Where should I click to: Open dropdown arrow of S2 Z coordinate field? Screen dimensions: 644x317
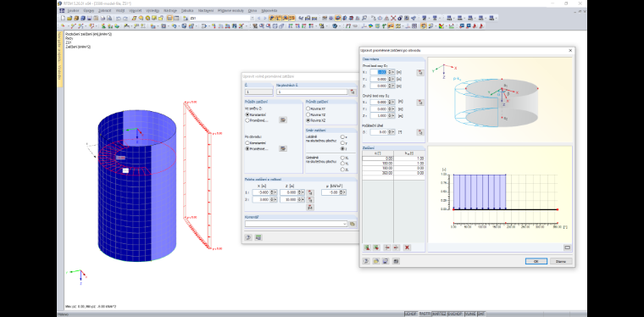[393, 116]
